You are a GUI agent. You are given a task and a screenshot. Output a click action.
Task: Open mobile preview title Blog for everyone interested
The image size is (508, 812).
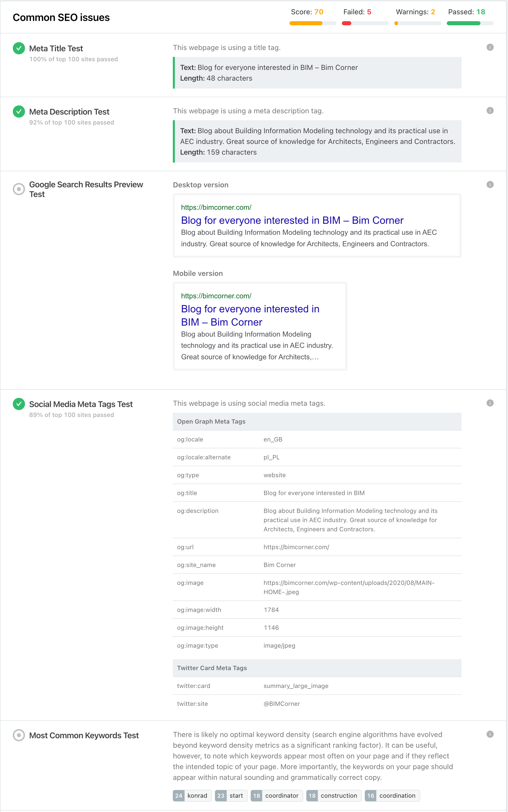pyautogui.click(x=250, y=315)
